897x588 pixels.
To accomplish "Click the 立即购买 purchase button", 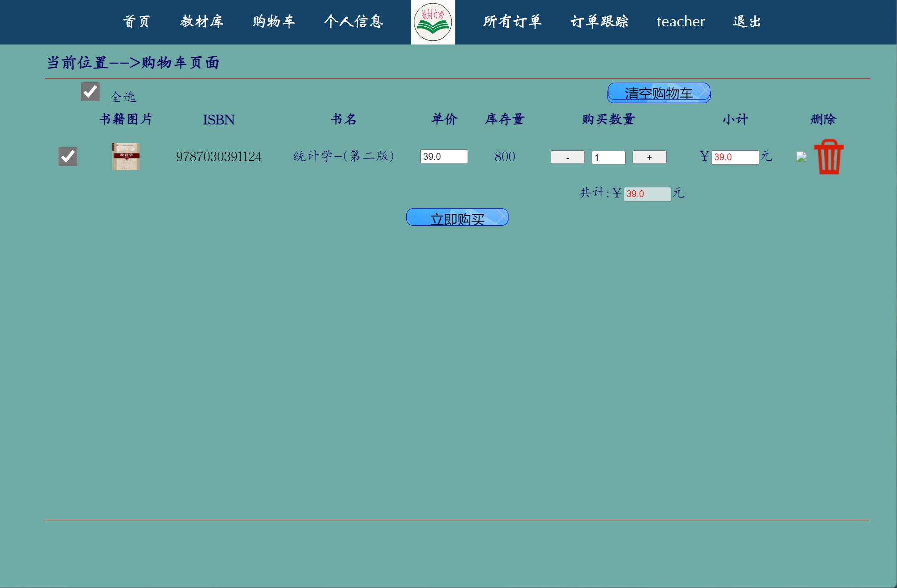I will (x=457, y=217).
